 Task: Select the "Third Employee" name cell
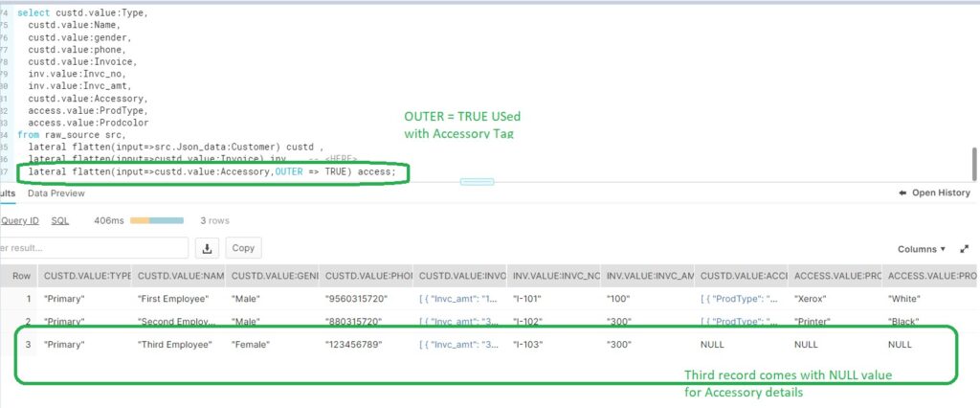click(174, 345)
